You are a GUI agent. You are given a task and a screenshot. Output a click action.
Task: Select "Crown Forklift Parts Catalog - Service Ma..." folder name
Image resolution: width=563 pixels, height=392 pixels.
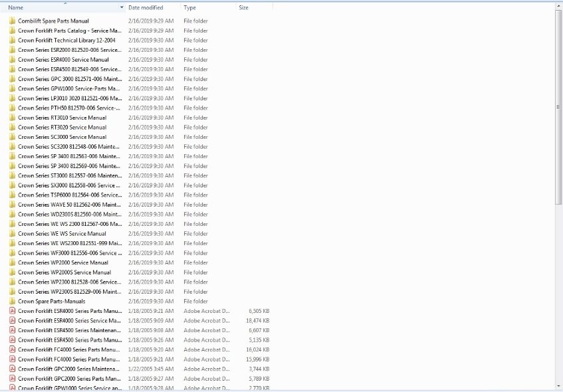point(70,31)
